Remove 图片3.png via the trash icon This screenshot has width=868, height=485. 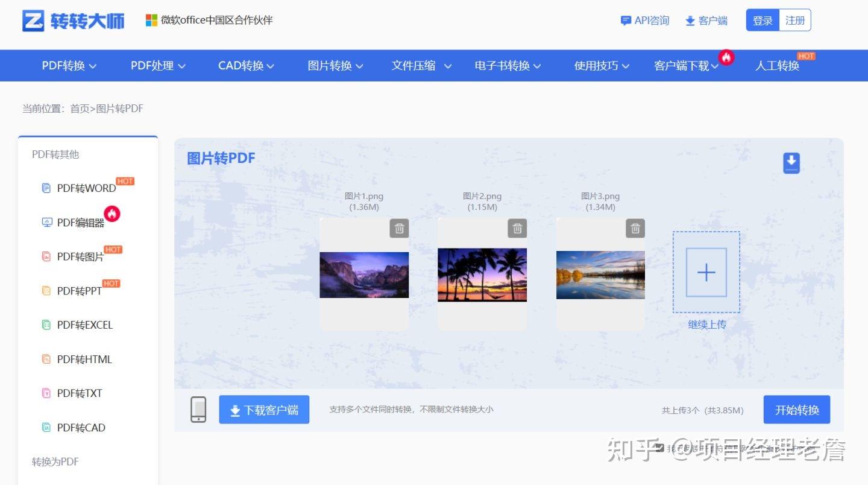click(x=635, y=228)
